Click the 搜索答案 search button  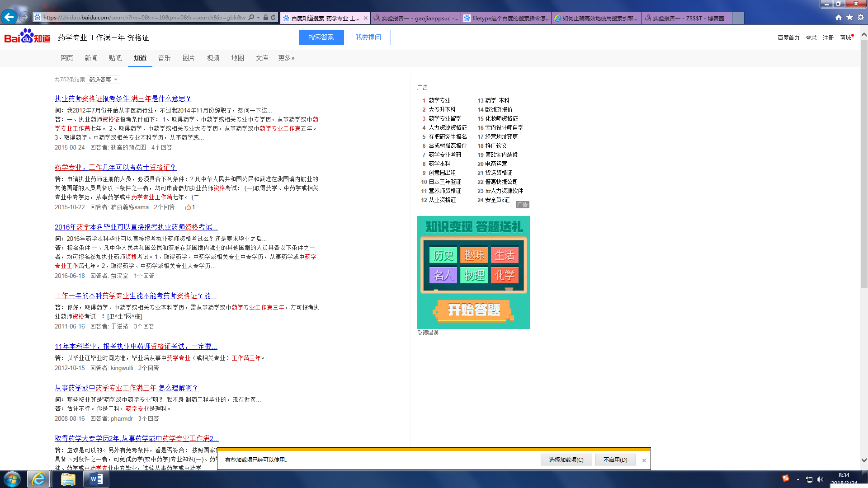click(x=321, y=38)
